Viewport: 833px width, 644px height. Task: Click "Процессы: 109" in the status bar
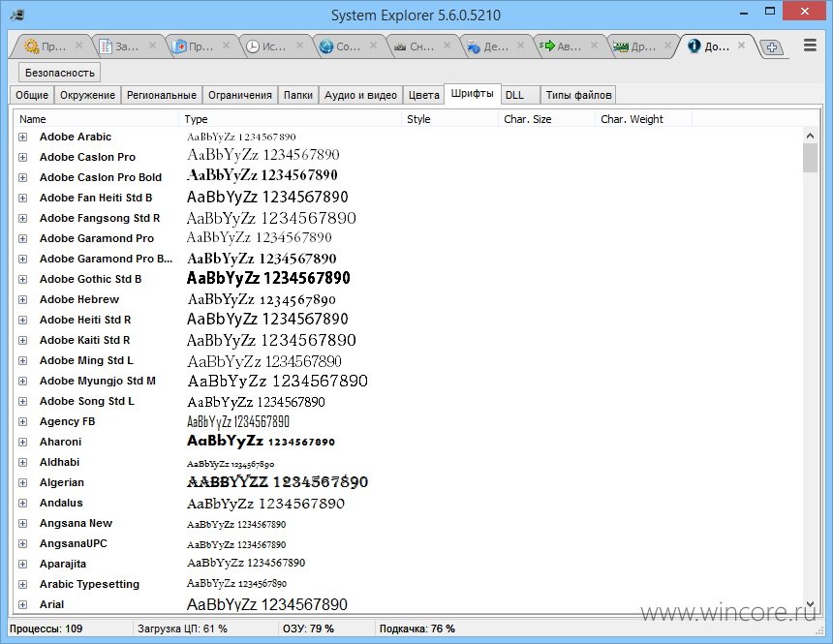pos(46,629)
